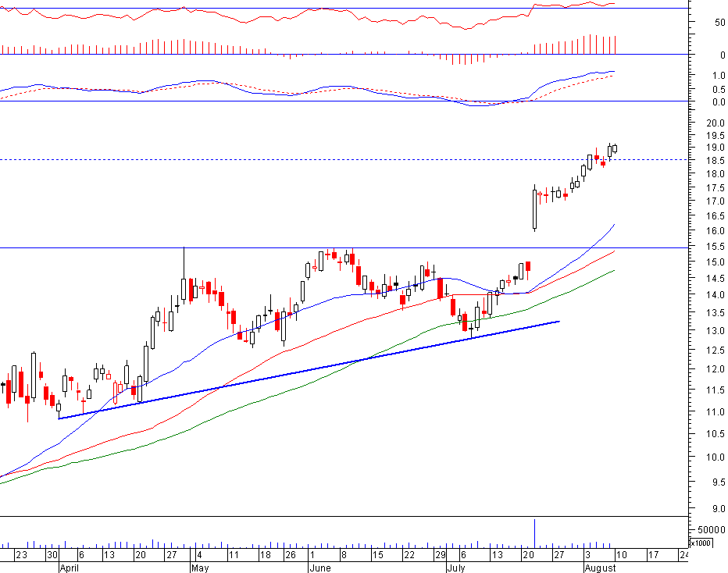This screenshot has height=573, width=728.
Task: Select the "16.0" price axis label
Action: point(715,230)
